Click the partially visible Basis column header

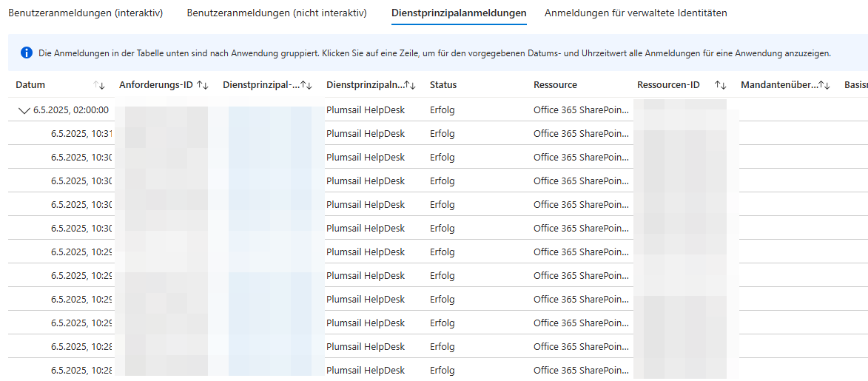[855, 85]
